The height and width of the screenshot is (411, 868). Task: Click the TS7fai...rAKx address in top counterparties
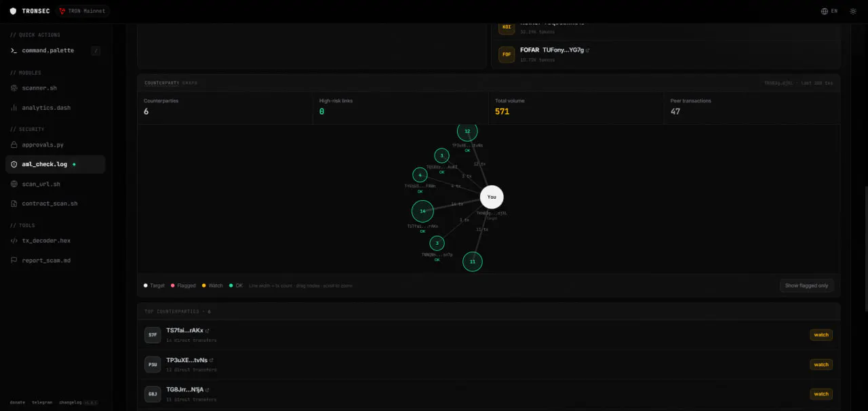(x=184, y=330)
